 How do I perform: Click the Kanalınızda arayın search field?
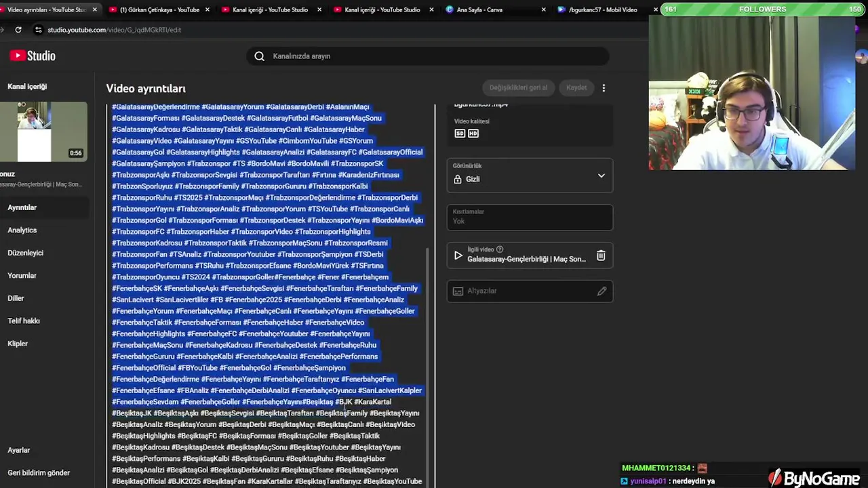pyautogui.click(x=427, y=56)
